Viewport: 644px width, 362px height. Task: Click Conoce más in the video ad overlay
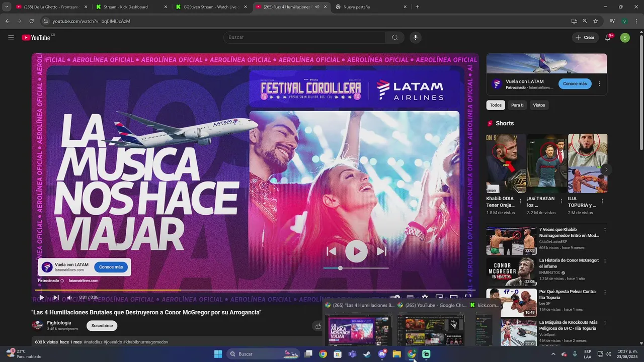coord(111,267)
